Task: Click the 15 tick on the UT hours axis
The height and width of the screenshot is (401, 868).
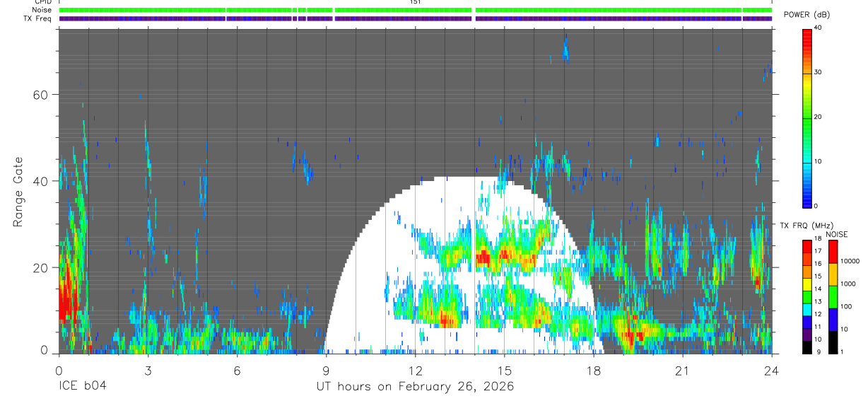Action: [504, 371]
